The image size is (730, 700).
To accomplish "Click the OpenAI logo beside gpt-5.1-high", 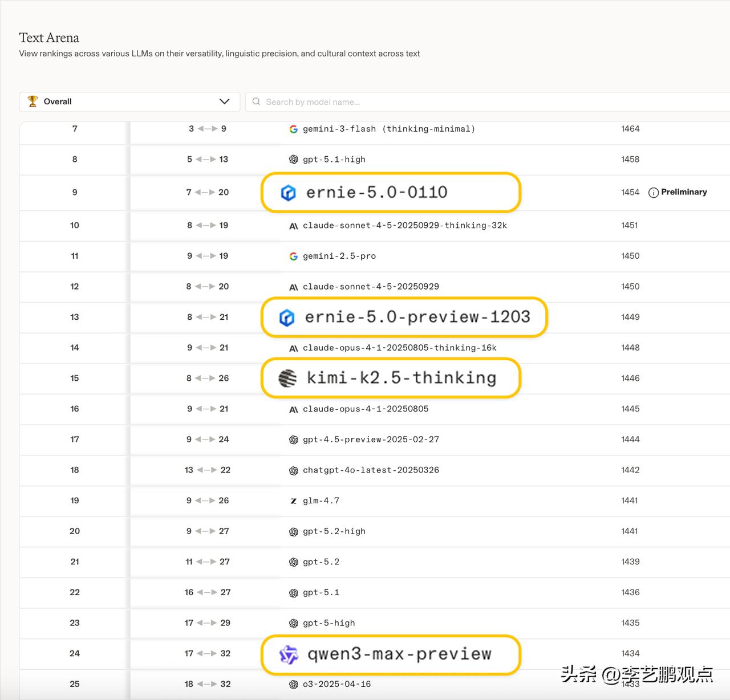I will coord(293,160).
